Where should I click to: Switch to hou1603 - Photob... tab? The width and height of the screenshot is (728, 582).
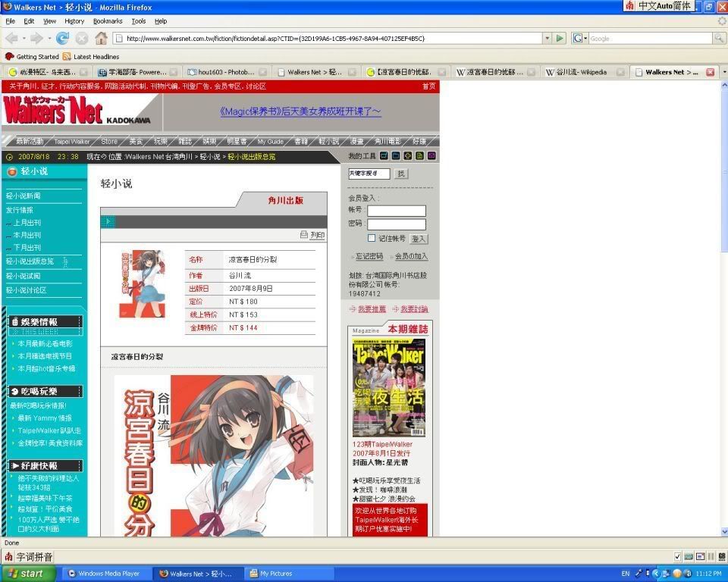(x=226, y=72)
